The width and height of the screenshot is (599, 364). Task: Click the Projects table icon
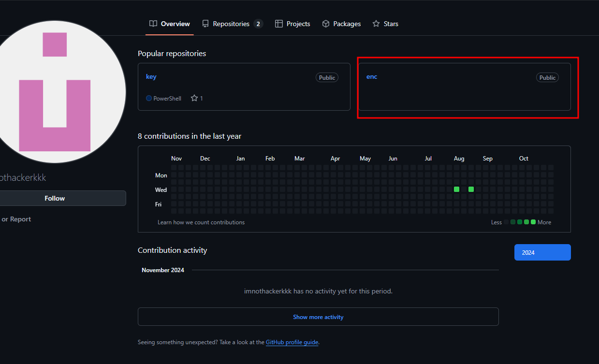[x=279, y=24]
